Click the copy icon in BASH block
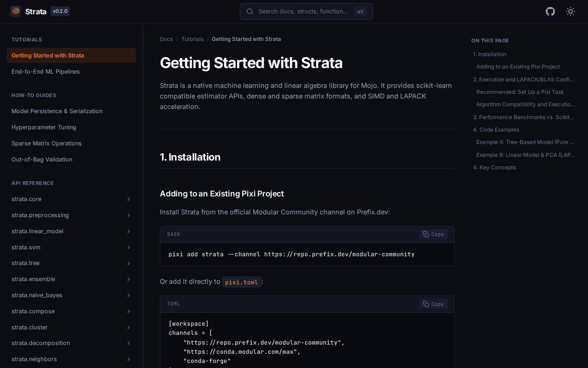This screenshot has height=368, width=588. click(426, 234)
